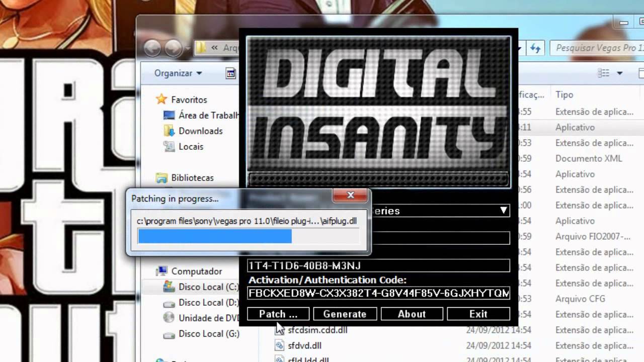Select the sfcdsim.cdd.dll file name
644x362 pixels.
pyautogui.click(x=317, y=330)
